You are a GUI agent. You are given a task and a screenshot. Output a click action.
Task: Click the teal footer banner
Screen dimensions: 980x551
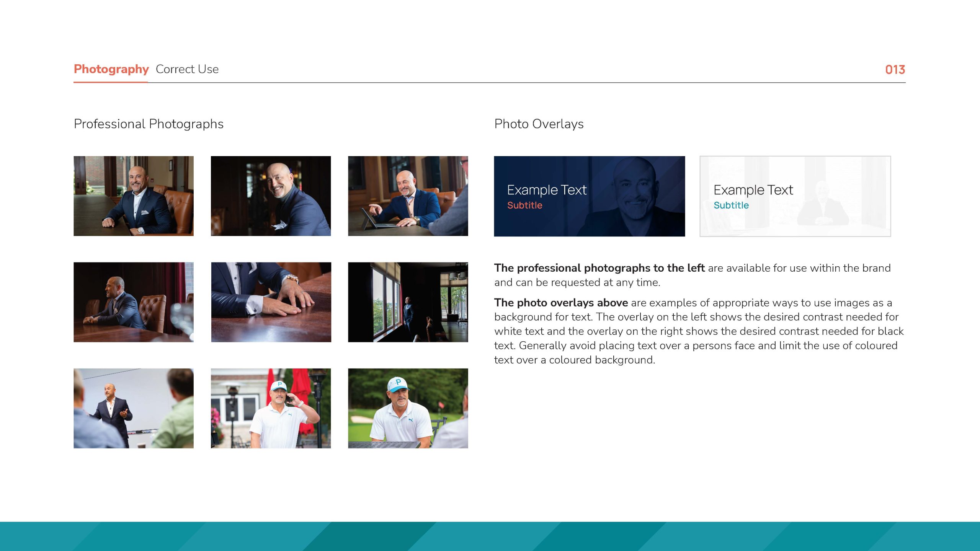490,536
